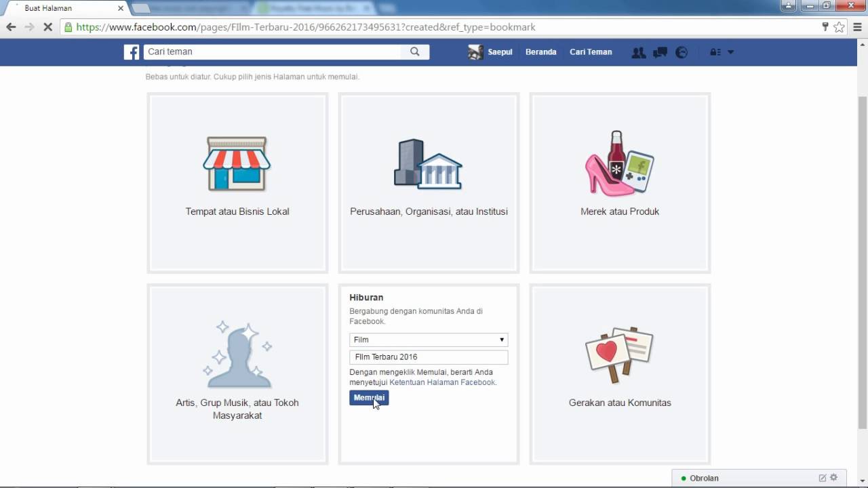Expand the account menu arrow
868x488 pixels.
pos(730,52)
